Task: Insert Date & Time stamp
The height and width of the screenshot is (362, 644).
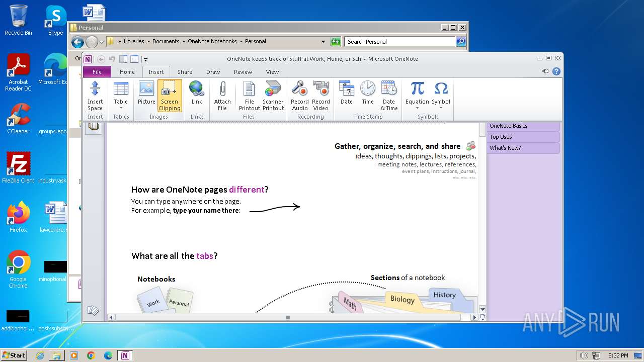Action: [389, 96]
